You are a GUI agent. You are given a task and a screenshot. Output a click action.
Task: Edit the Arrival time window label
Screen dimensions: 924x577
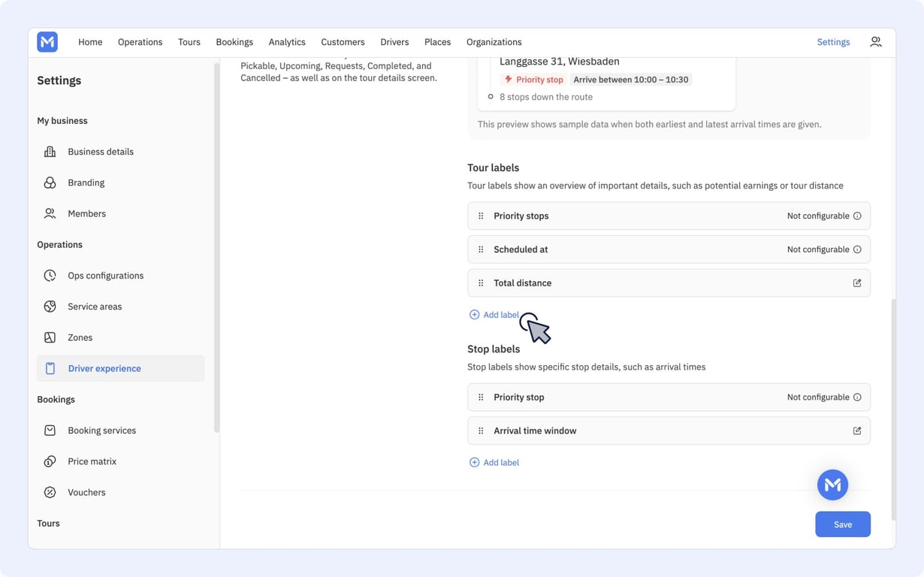pos(857,430)
